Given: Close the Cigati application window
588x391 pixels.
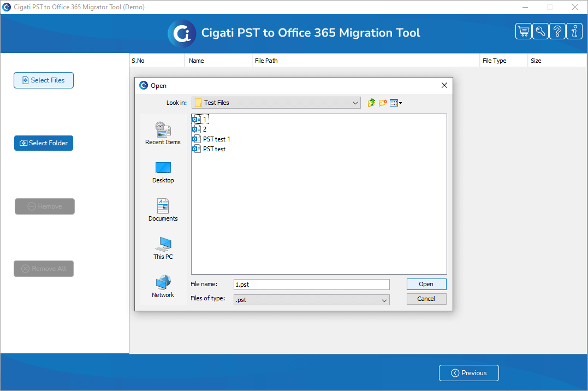Looking at the screenshot, I should (x=574, y=7).
